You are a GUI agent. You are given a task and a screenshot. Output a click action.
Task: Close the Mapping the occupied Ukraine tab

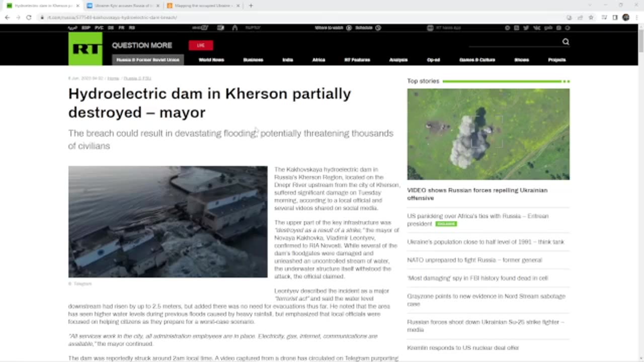tap(238, 6)
